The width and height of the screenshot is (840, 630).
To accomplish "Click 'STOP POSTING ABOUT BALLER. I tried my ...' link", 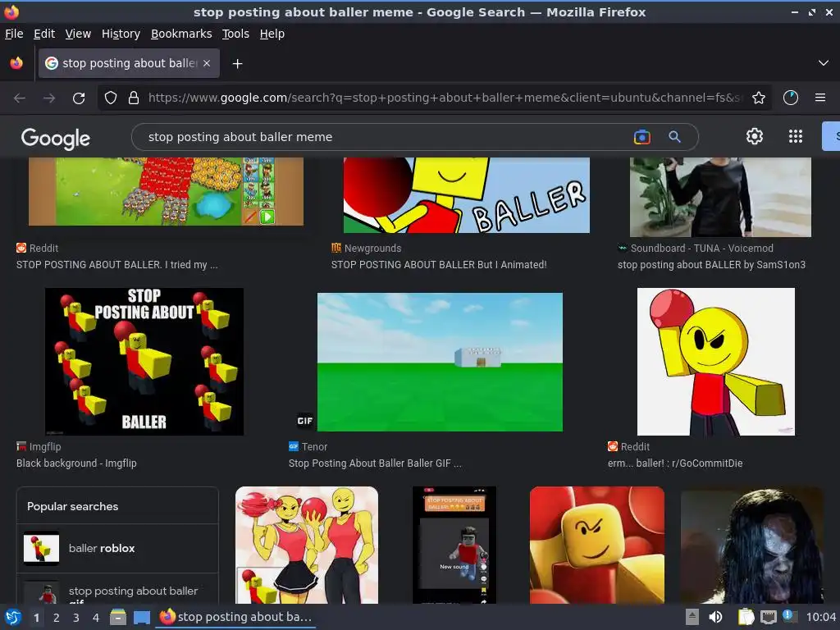I will (x=116, y=265).
